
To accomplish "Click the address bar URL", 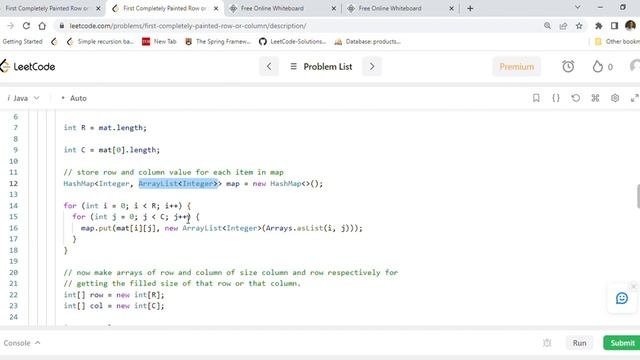I will point(188,26).
